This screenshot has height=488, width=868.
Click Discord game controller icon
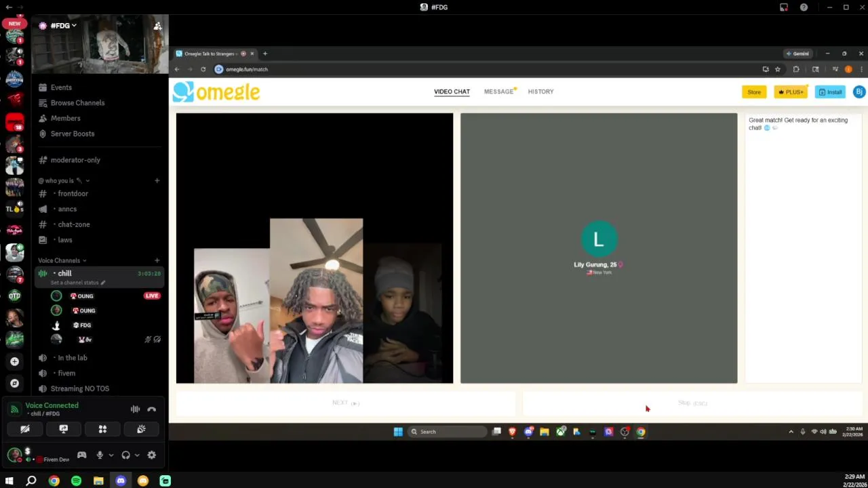[81, 455]
